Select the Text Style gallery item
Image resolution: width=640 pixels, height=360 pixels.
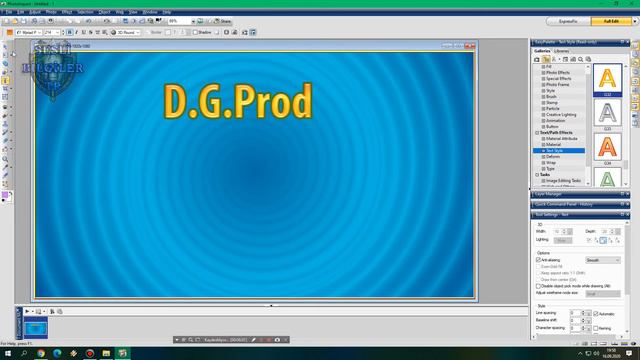(559, 151)
